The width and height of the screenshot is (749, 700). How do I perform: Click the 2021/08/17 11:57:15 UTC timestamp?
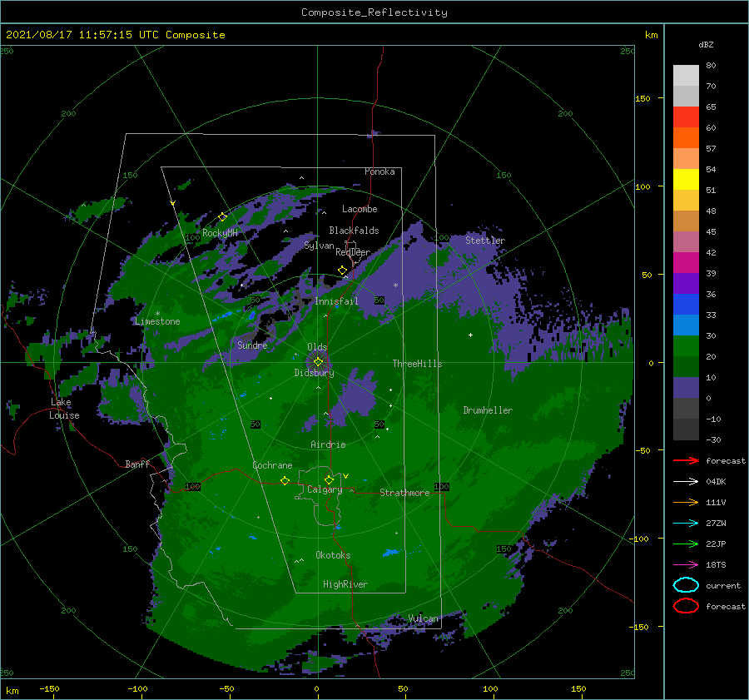click(x=82, y=35)
